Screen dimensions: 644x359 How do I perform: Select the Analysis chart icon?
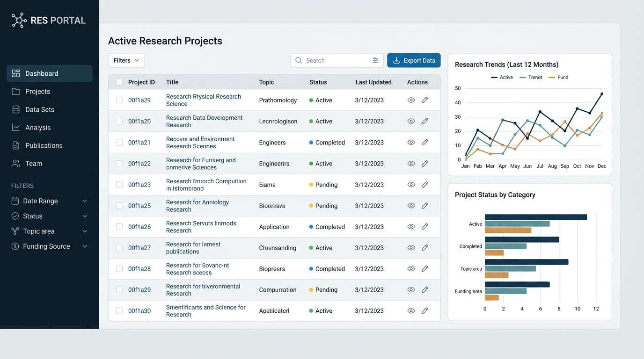[x=15, y=127]
